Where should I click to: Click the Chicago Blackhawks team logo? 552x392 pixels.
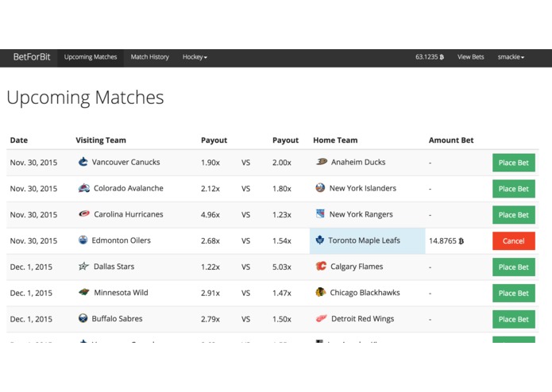[321, 292]
